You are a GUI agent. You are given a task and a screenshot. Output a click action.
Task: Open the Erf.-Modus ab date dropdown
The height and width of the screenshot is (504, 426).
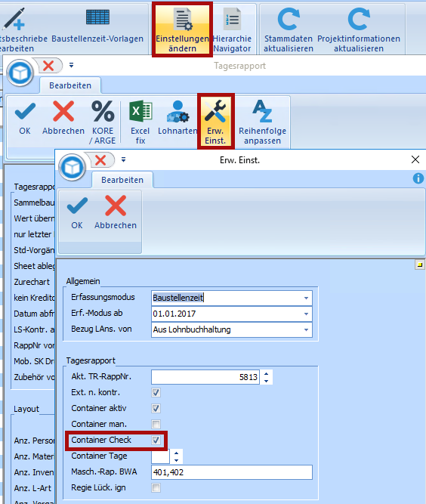[x=306, y=314]
